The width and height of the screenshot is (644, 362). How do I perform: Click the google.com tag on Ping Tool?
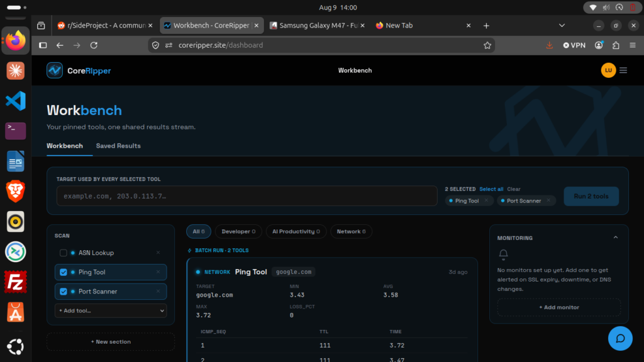(x=294, y=271)
